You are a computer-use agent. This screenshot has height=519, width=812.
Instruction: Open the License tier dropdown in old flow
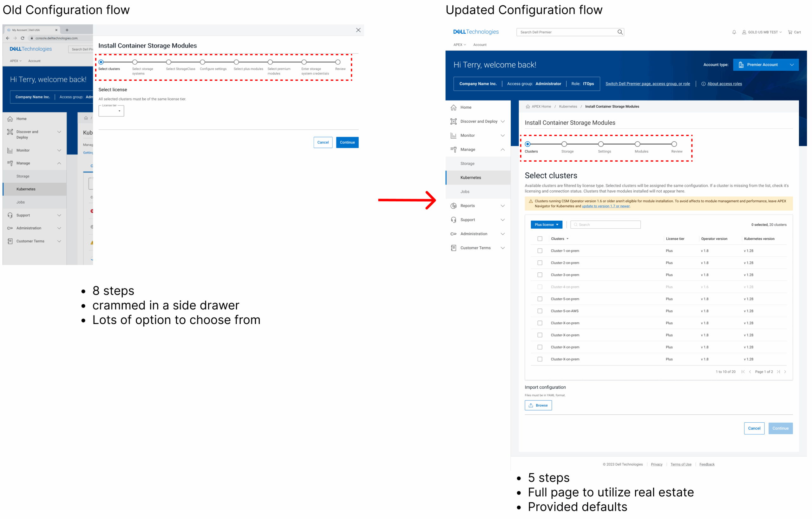111,111
